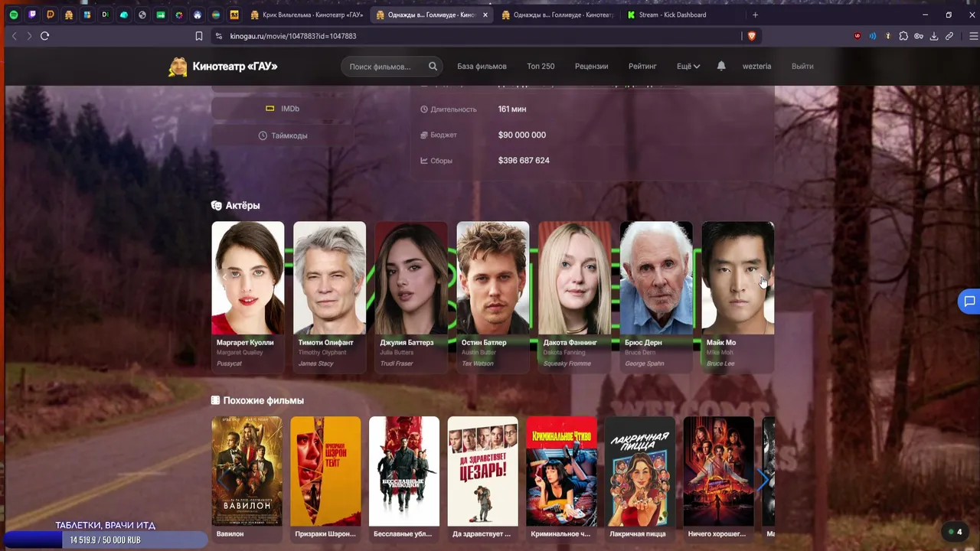Open the 'Таймкоды' button
Viewport: 980px width, 551px height.
click(283, 135)
